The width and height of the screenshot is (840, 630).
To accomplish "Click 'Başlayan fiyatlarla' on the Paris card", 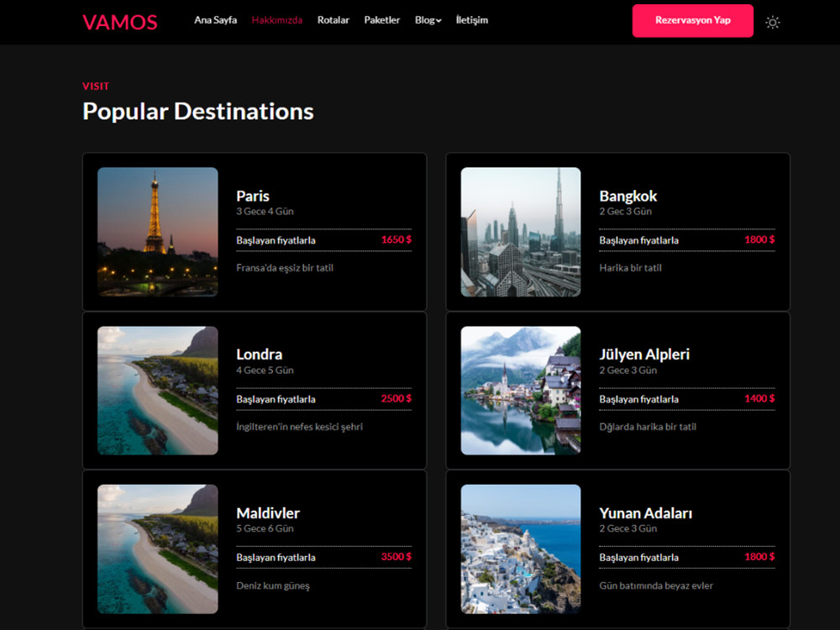I will tap(276, 240).
